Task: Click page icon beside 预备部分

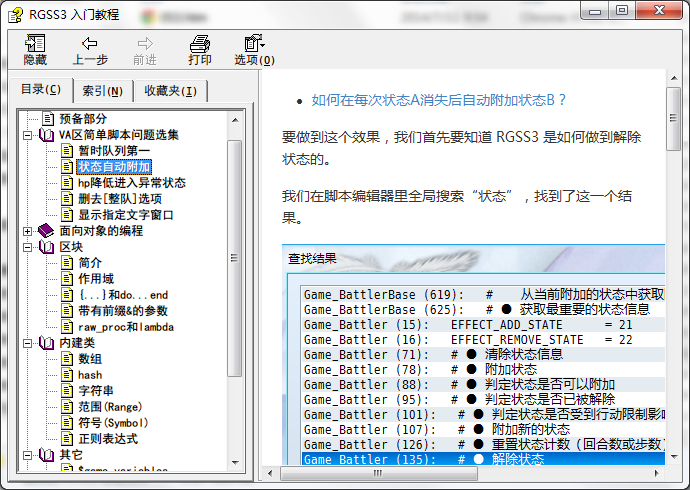Action: [x=48, y=118]
